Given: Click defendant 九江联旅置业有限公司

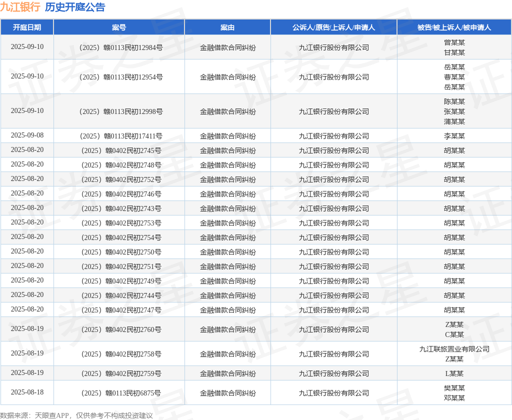Looking at the screenshot, I should tap(454, 349).
